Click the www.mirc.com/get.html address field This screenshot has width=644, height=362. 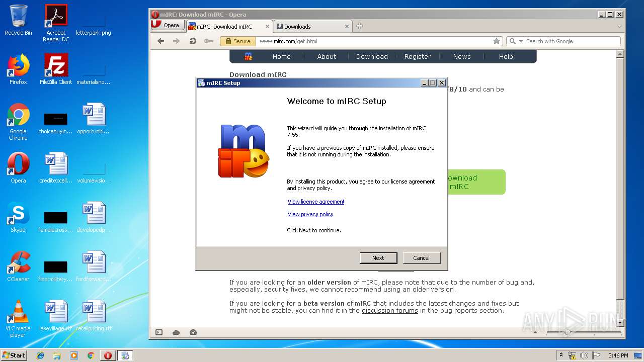[x=374, y=41]
